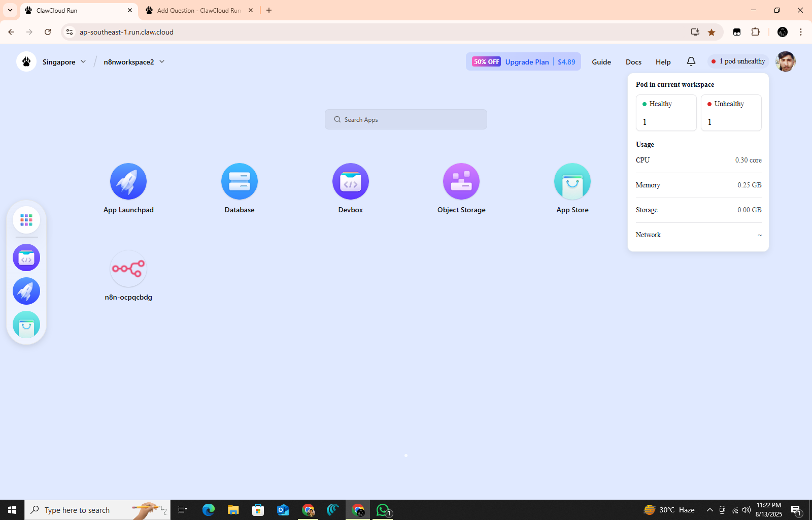This screenshot has width=812, height=520.
Task: Click the 1 pod unhealthy status
Action: click(738, 61)
